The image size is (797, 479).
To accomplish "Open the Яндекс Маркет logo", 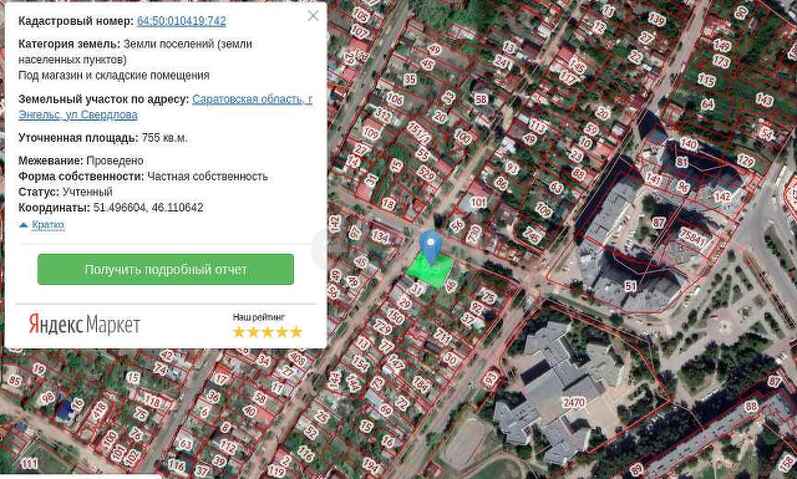I will click(84, 325).
